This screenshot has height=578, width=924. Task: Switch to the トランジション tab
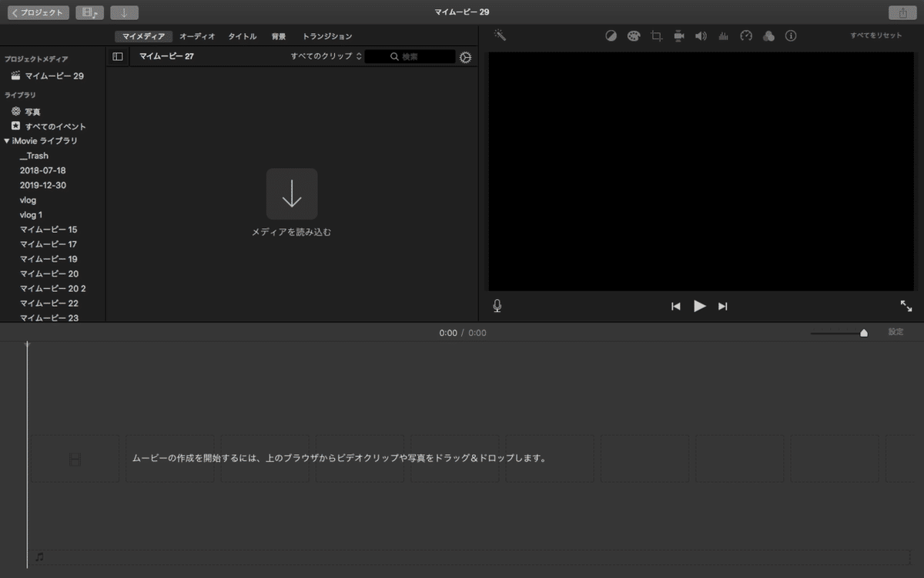pyautogui.click(x=326, y=35)
